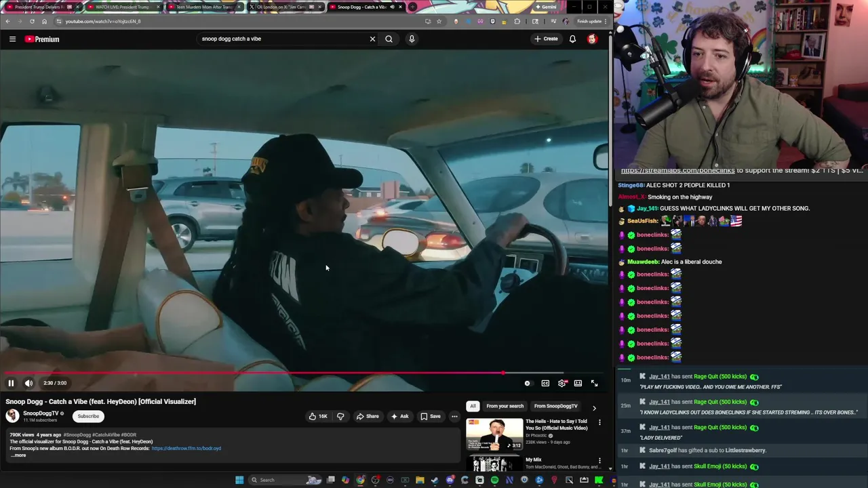Click the username Stinge68 in chat
The height and width of the screenshot is (488, 868).
(x=631, y=185)
